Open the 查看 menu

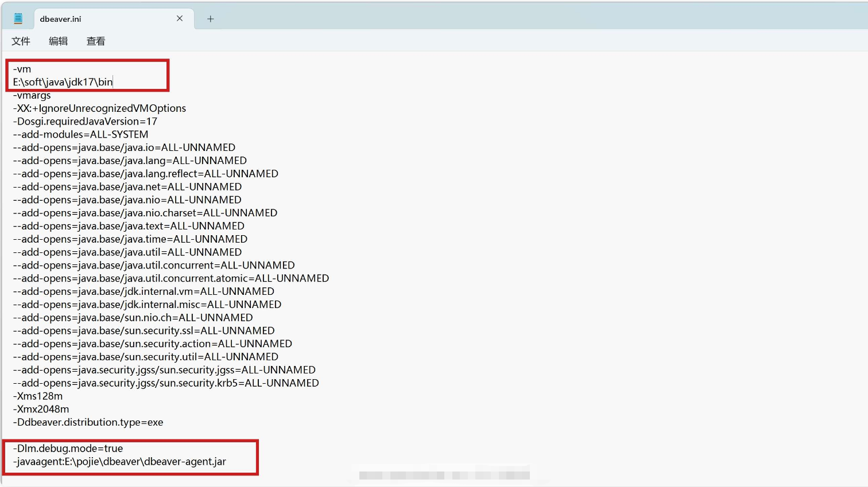point(95,41)
